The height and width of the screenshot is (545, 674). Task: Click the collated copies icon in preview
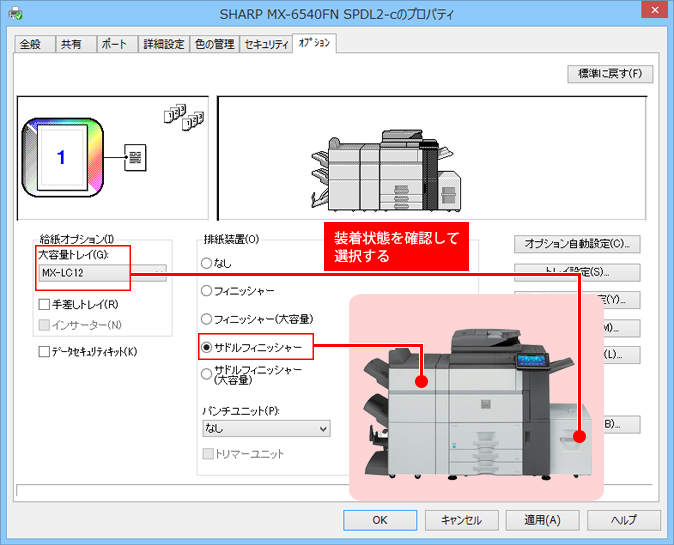pos(183,116)
